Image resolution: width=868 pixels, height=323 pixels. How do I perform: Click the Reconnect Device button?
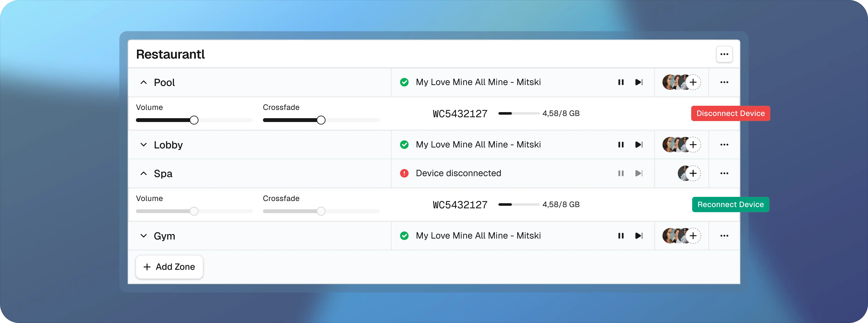pos(730,205)
